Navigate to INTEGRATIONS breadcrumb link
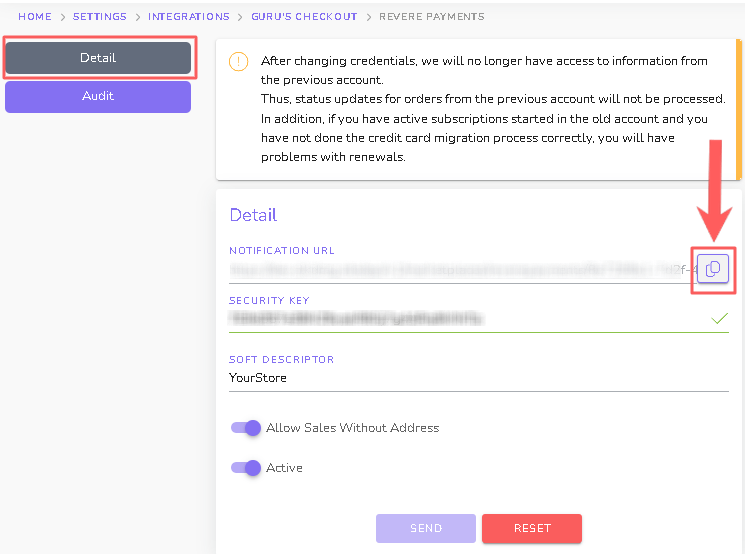Viewport: 745px width, 554px height. [x=189, y=17]
